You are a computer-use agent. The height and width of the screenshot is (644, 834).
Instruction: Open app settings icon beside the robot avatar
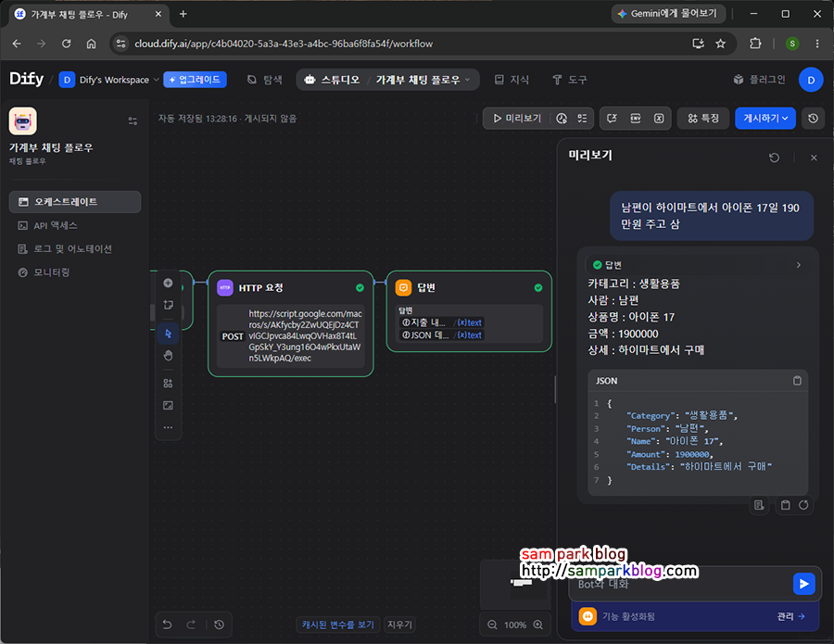(133, 120)
